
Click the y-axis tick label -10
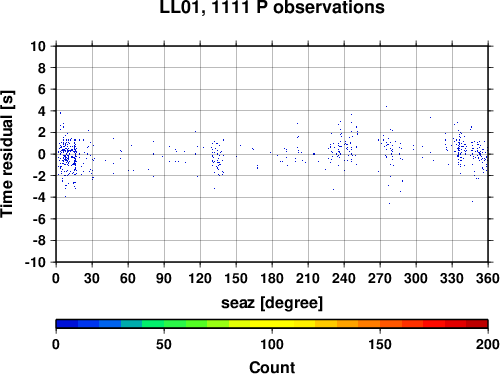coord(36,262)
